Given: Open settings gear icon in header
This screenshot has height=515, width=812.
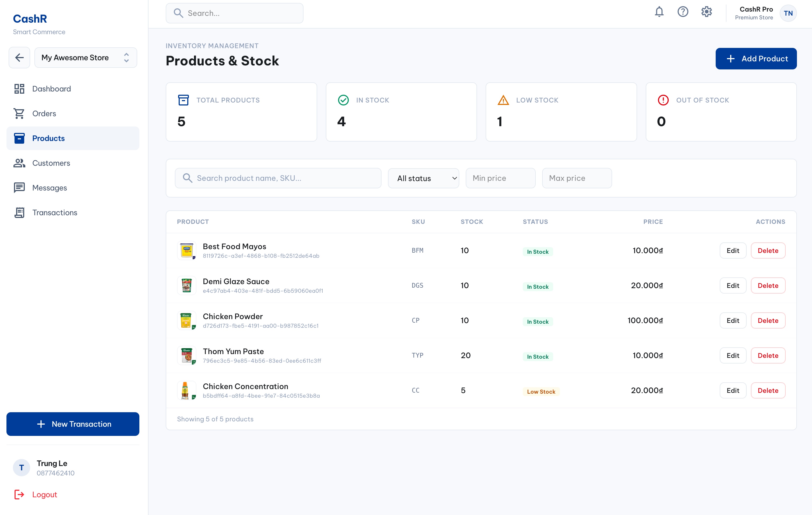Looking at the screenshot, I should point(707,12).
